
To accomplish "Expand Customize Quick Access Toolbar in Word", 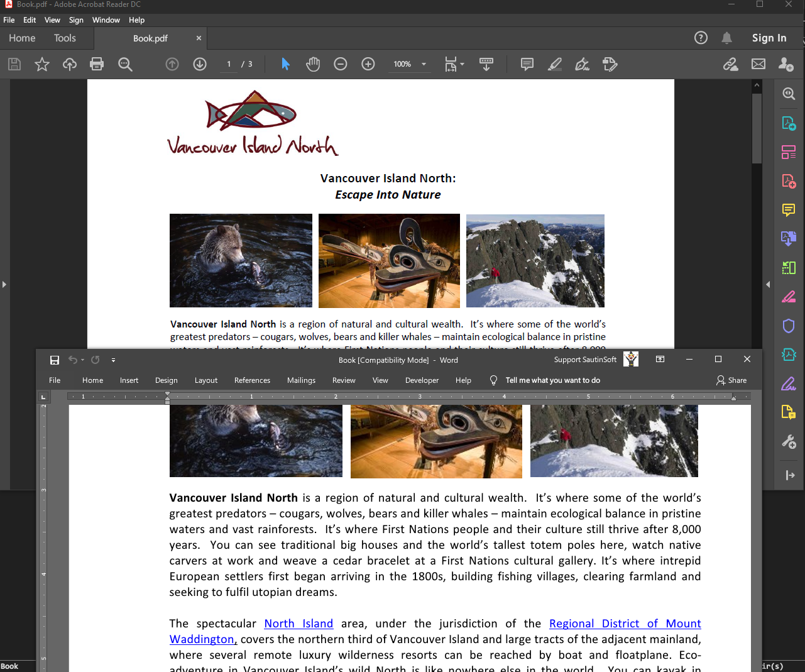I will point(113,360).
